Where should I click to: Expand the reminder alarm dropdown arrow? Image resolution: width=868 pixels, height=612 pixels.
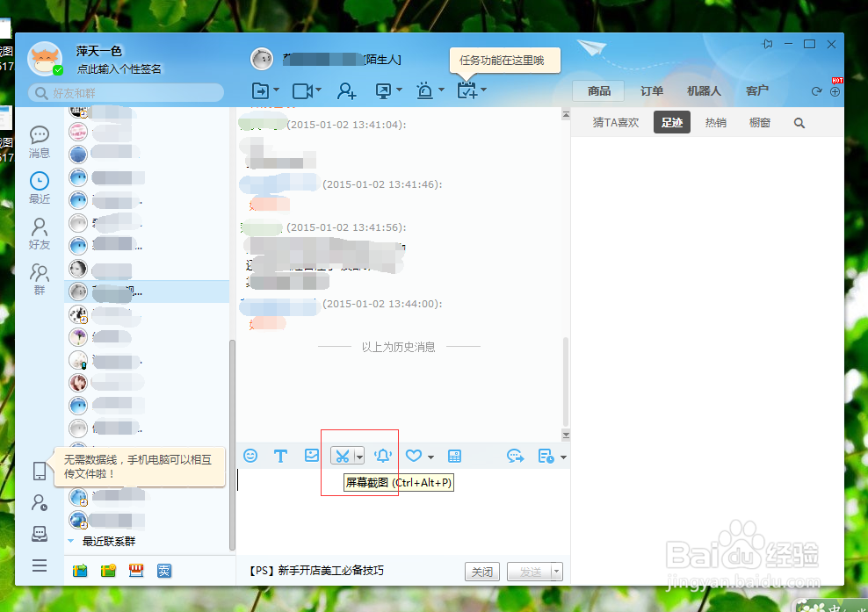click(441, 90)
